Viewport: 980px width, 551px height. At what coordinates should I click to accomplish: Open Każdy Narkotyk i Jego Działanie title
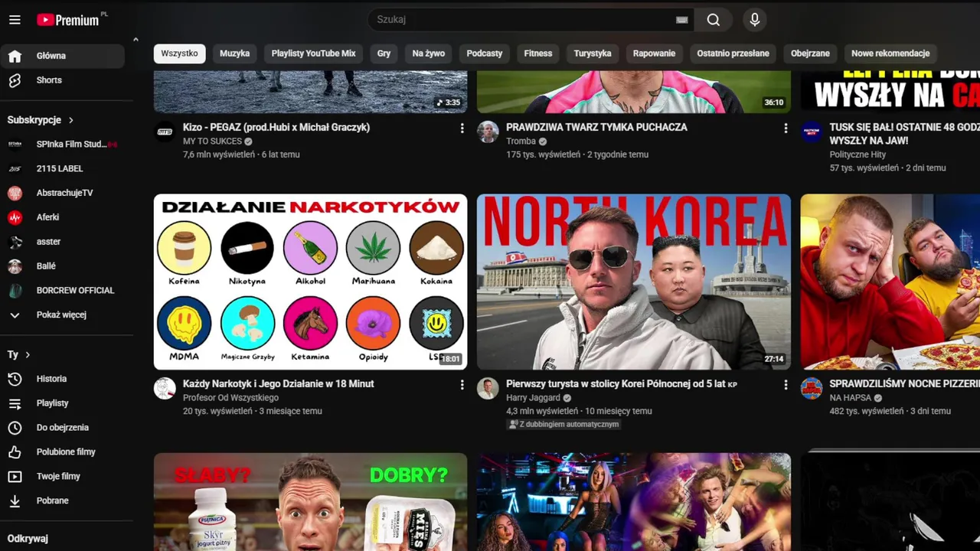279,384
